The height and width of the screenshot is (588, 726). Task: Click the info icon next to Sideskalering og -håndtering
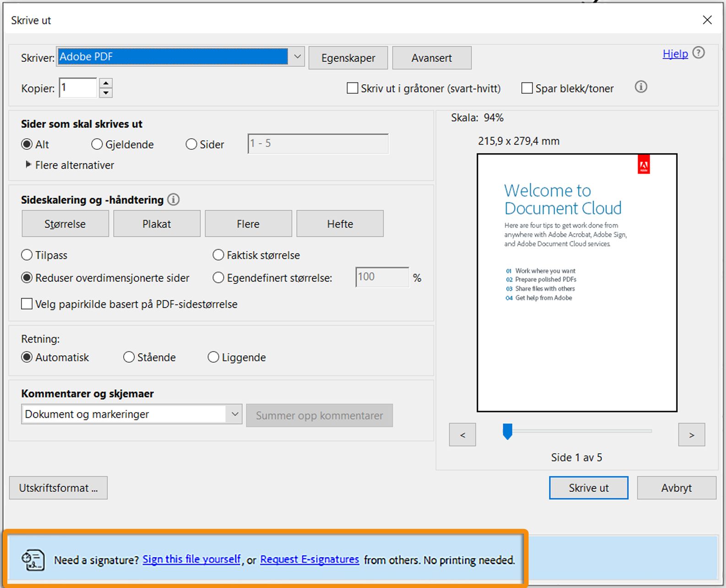point(173,200)
